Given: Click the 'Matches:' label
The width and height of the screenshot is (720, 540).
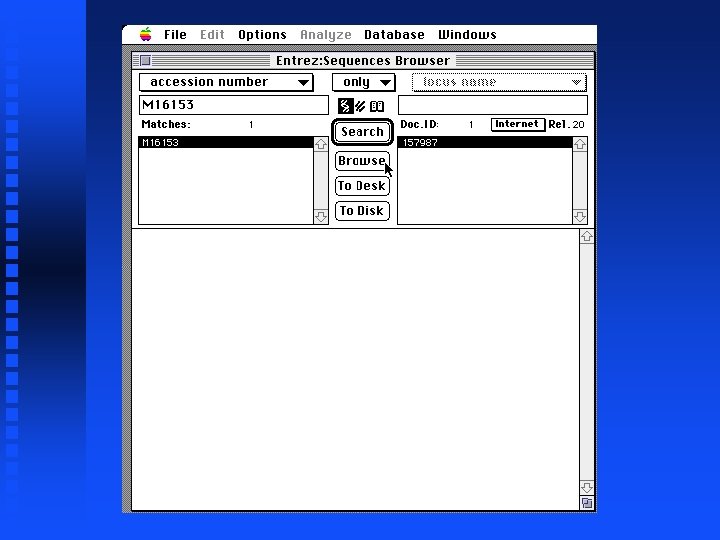Looking at the screenshot, I should coord(166,124).
